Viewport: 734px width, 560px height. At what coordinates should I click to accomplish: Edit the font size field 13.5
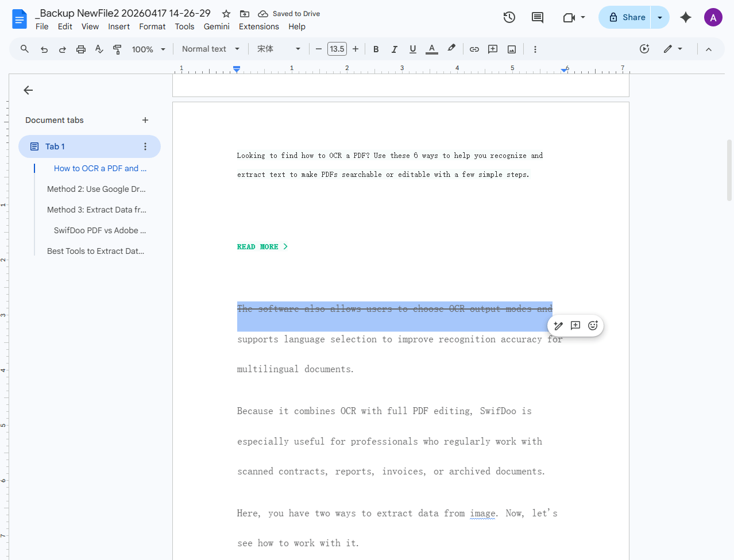click(337, 49)
